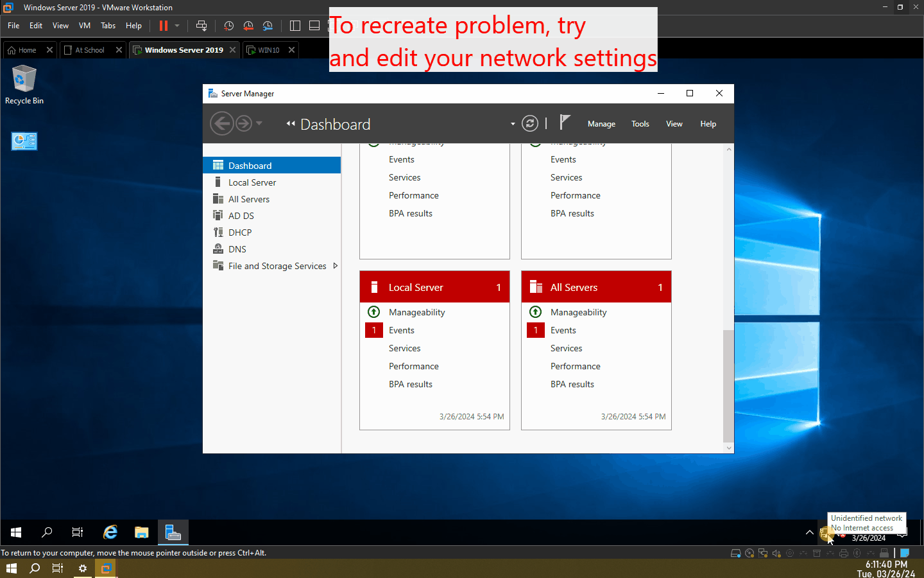Open Performance in All Servers tile

tap(576, 366)
